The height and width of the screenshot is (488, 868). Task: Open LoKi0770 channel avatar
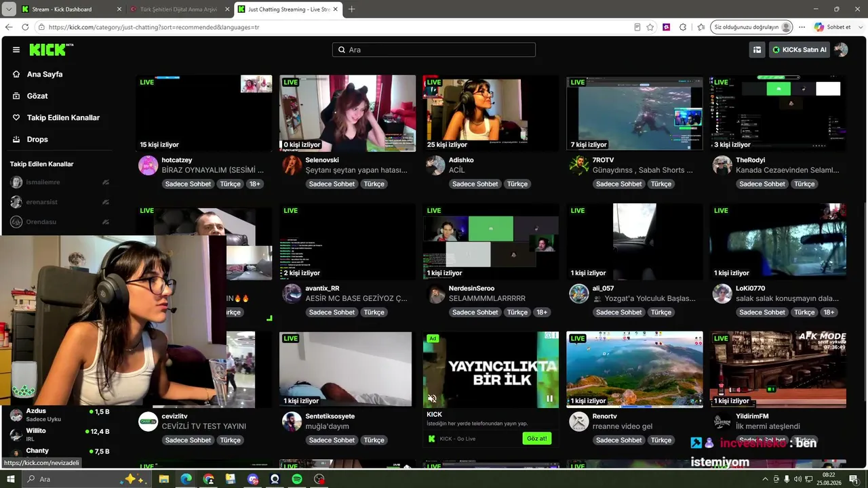722,293
